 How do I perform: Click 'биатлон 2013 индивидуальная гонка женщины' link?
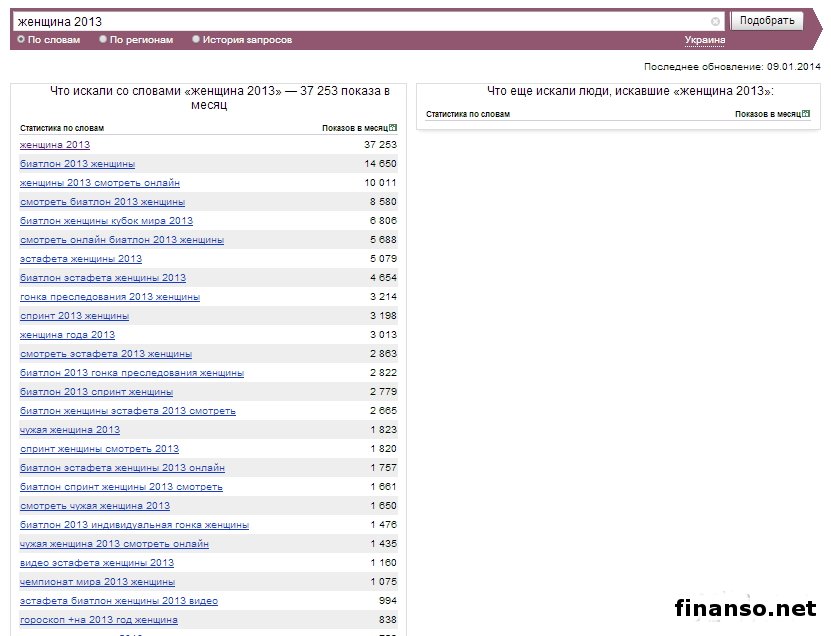134,525
